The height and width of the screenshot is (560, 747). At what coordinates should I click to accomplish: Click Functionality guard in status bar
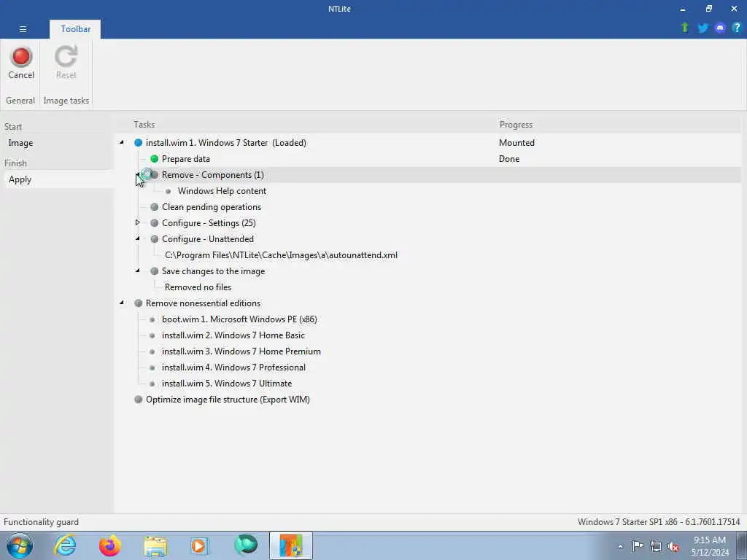point(41,522)
